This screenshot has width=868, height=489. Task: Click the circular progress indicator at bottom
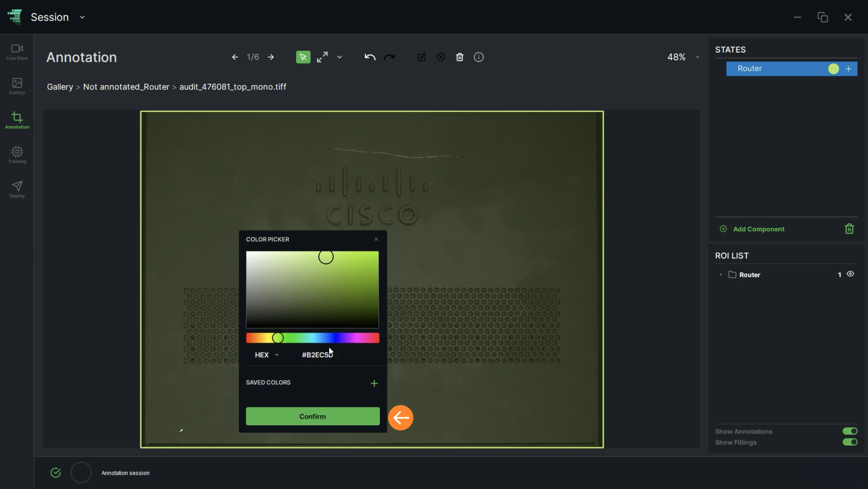coord(81,473)
